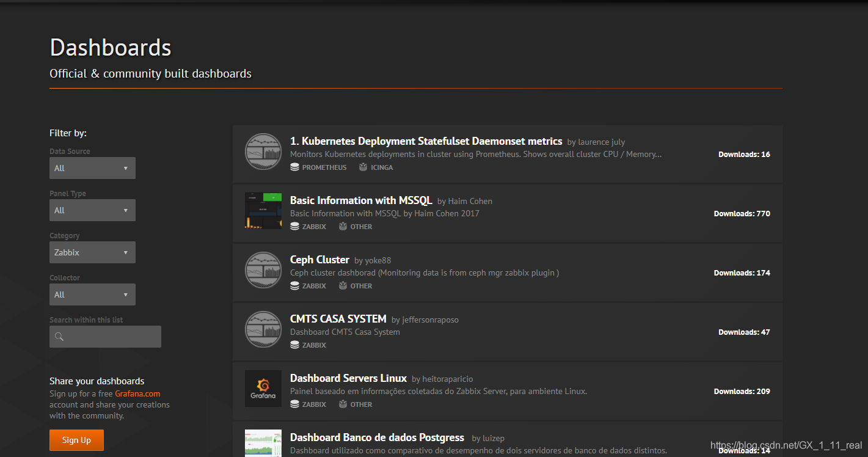Viewport: 868px width, 457px height.
Task: Click the Dashboards page heading
Action: [111, 48]
